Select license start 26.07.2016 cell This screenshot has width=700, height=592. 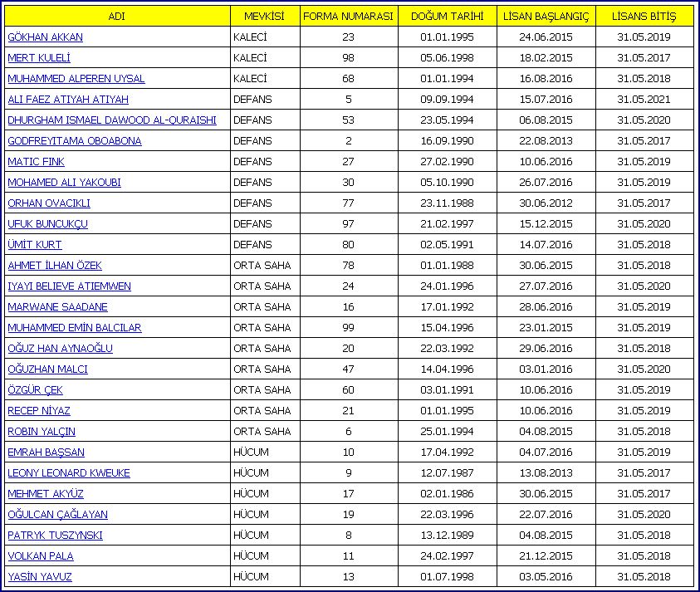click(546, 183)
